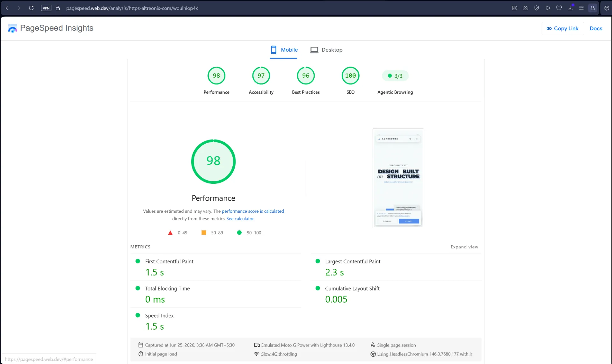Viewport: 612px width, 364px height.
Task: Reload the page with the refresh icon
Action: click(31, 8)
